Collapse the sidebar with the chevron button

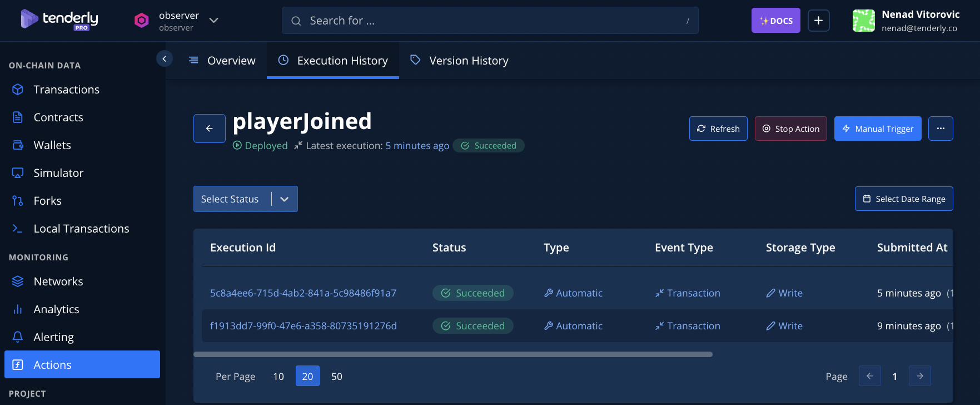165,58
